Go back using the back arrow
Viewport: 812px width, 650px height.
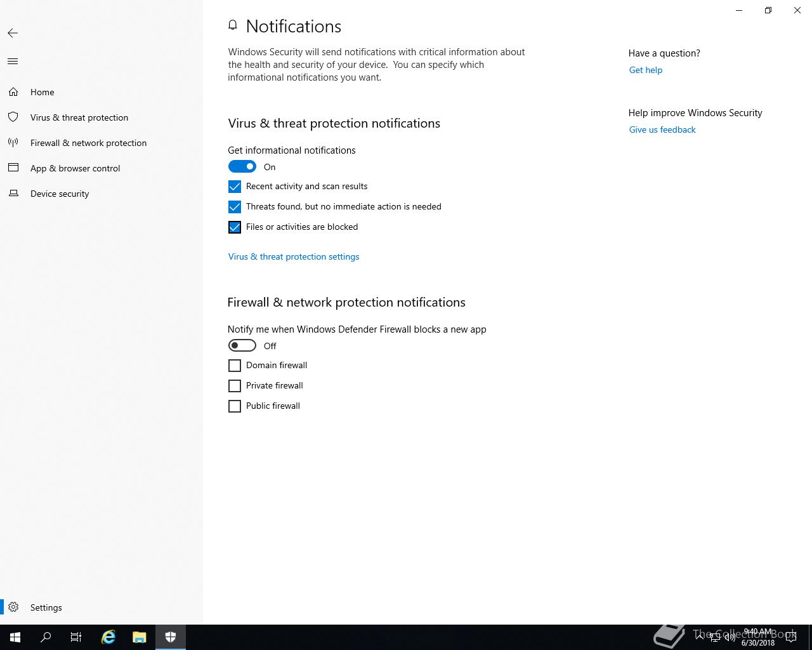(13, 33)
